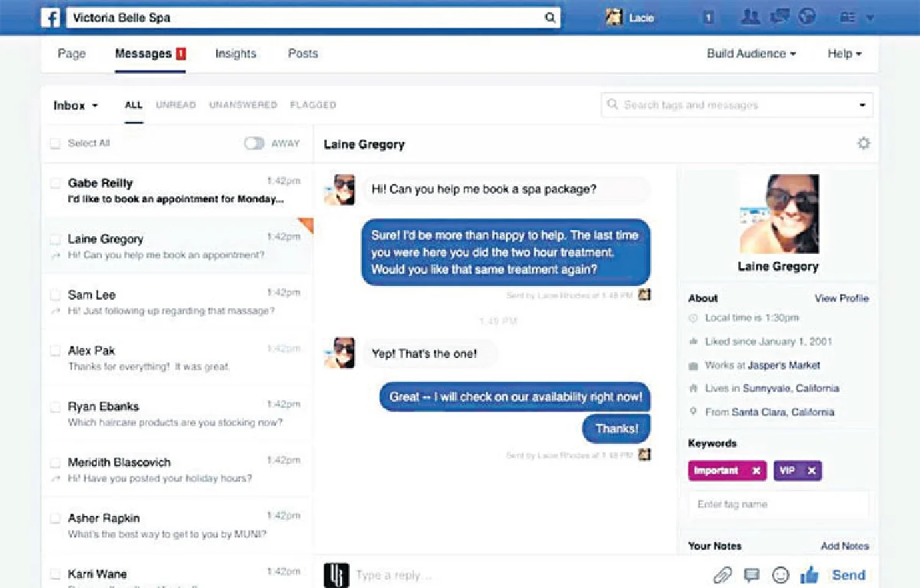This screenshot has width=920, height=588.
Task: Open the account menu arrow in top bar
Action: 869,18
